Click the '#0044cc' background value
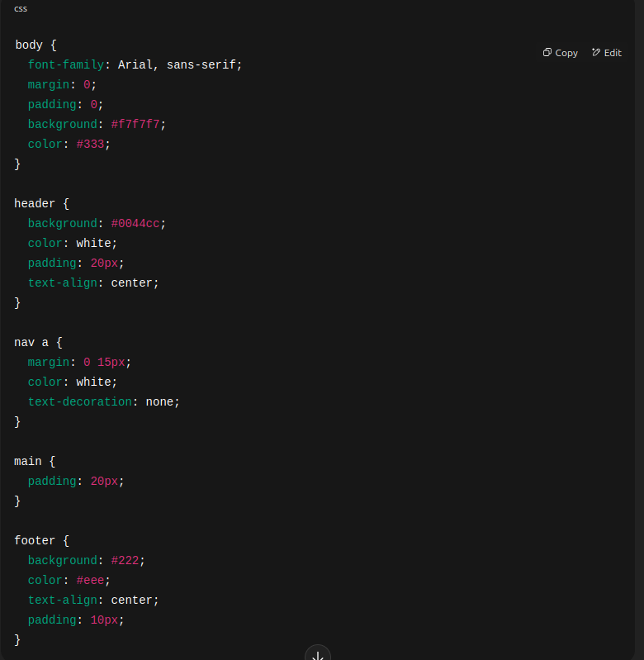 [x=135, y=224]
